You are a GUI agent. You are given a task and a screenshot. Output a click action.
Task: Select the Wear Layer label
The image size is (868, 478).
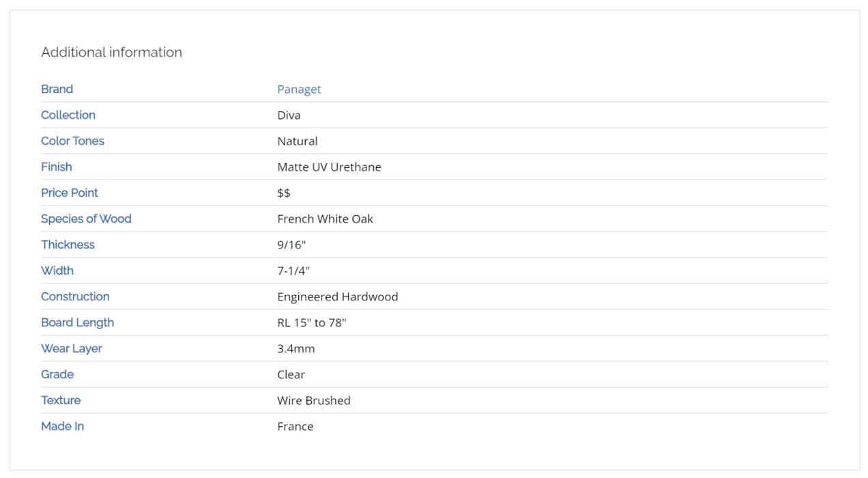(x=72, y=349)
